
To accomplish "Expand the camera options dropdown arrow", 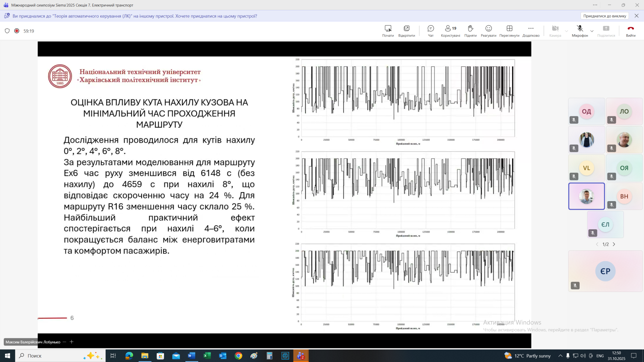I will click(x=567, y=31).
